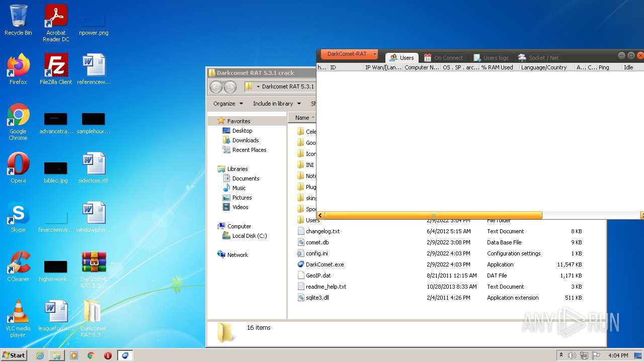Sort by the Name column header
The width and height of the screenshot is (644, 362).
point(302,118)
